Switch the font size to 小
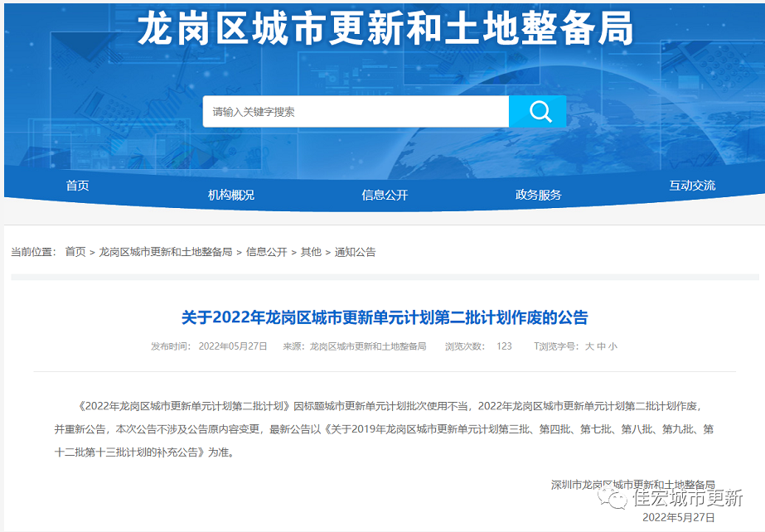The image size is (765, 532). click(x=612, y=346)
